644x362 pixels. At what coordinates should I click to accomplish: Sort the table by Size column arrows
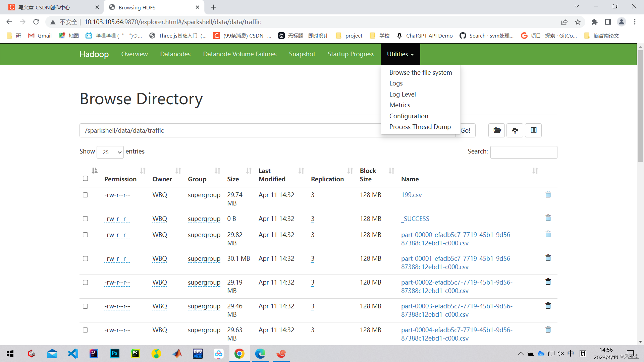249,171
